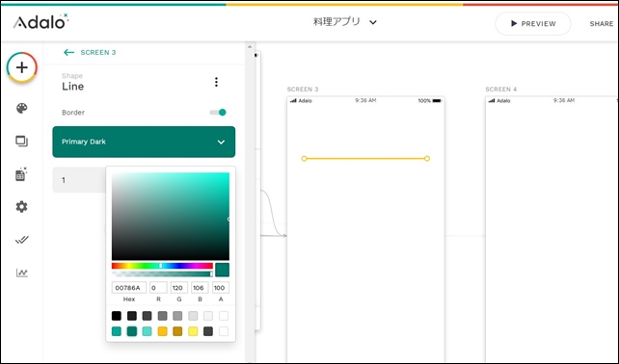Open the Publish double-checkmark icon
Screen dimensions: 619x364
point(22,240)
